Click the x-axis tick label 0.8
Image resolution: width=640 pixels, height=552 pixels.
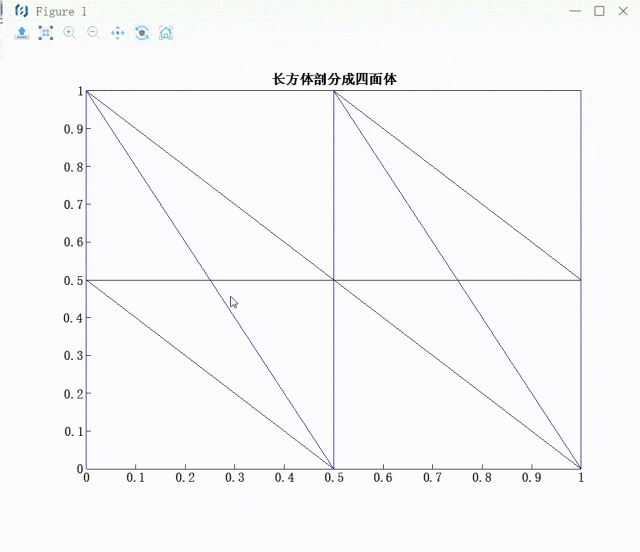click(x=482, y=479)
